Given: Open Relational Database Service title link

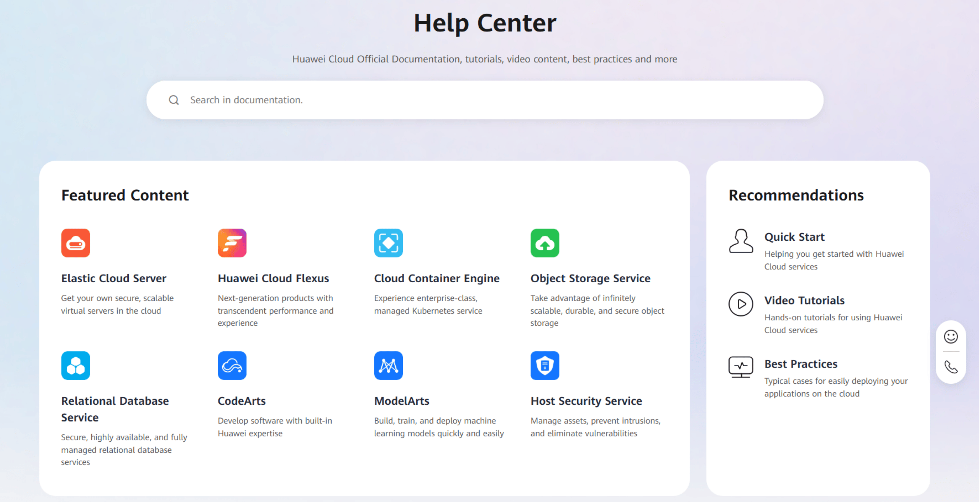Looking at the screenshot, I should (115, 409).
